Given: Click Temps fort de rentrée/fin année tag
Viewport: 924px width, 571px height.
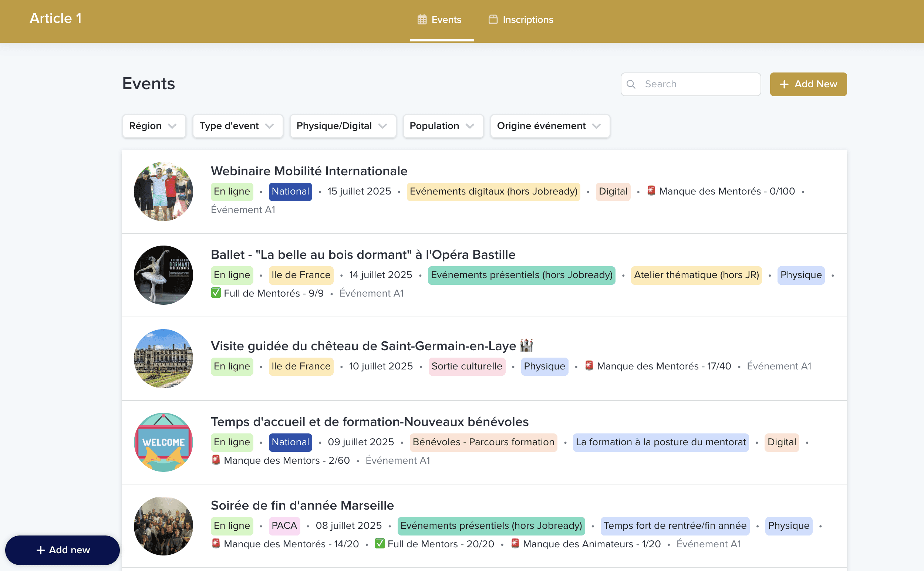Looking at the screenshot, I should pos(675,526).
